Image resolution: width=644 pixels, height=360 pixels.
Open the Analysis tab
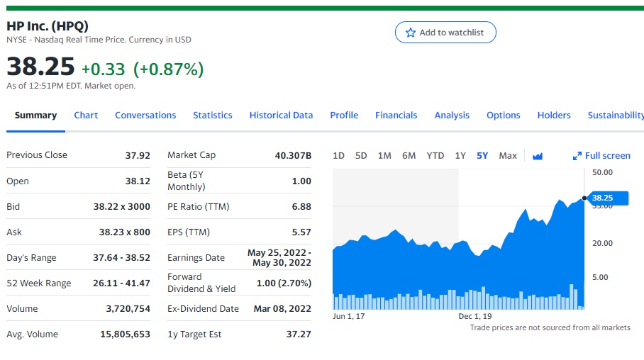[452, 116]
